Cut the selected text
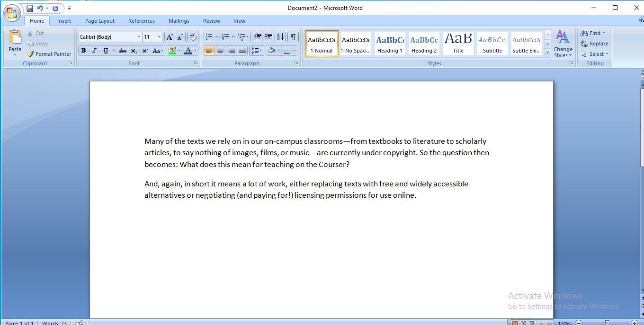The width and height of the screenshot is (644, 325). [x=36, y=33]
